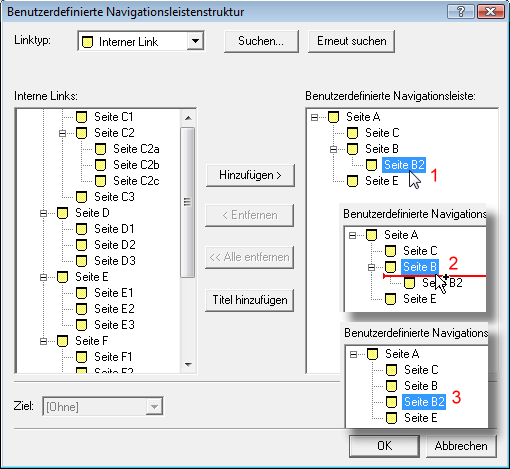Click the Titel hinzufügen button
Screen dimensions: 510x469
point(250,300)
